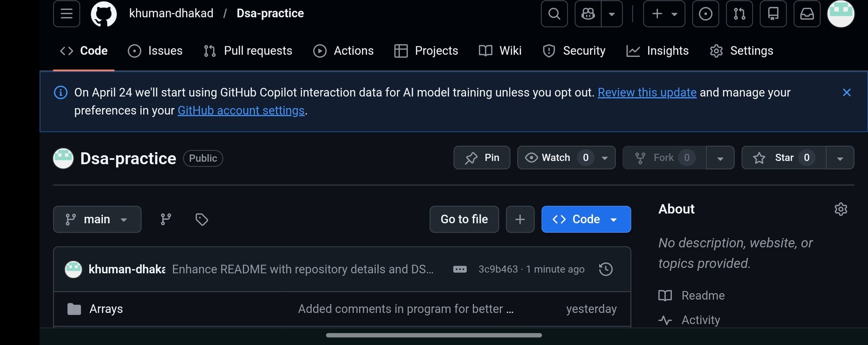
Task: Open the hamburger navigation menu
Action: coord(67,14)
